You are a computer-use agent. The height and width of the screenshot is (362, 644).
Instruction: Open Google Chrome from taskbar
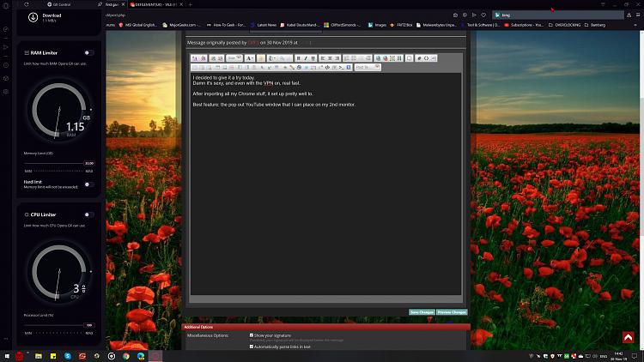point(126,356)
